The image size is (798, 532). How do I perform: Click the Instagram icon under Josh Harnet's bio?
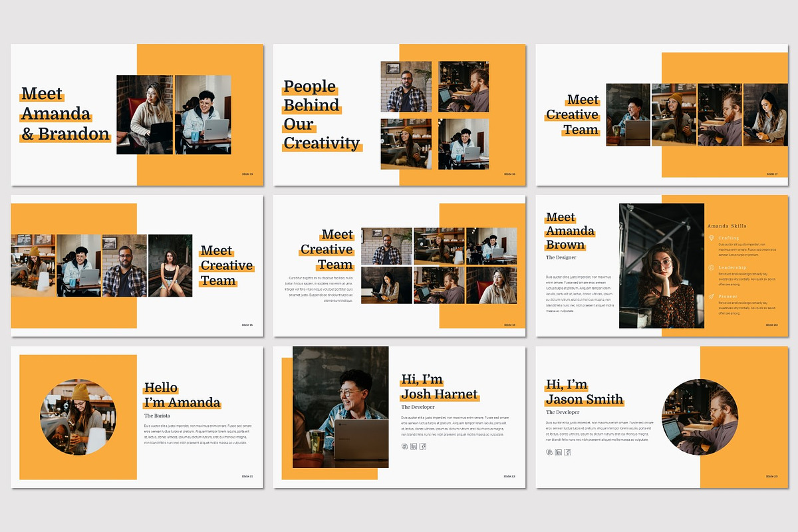(404, 446)
